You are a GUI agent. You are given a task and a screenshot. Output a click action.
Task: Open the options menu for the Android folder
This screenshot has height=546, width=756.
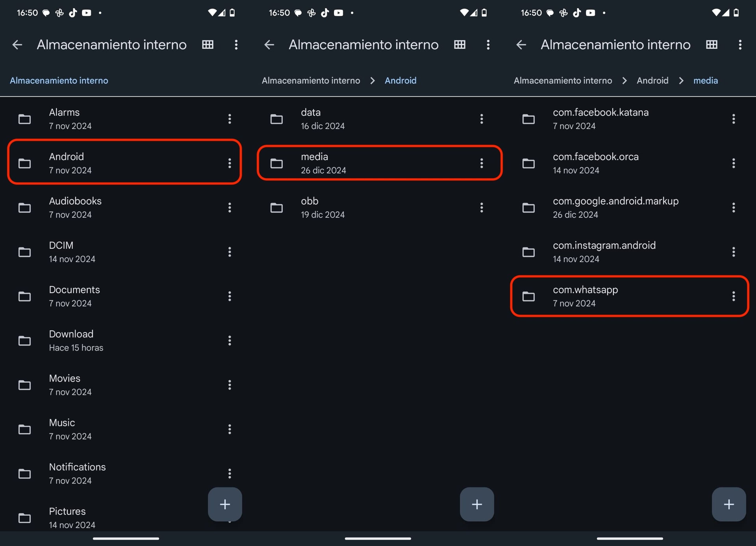[230, 163]
